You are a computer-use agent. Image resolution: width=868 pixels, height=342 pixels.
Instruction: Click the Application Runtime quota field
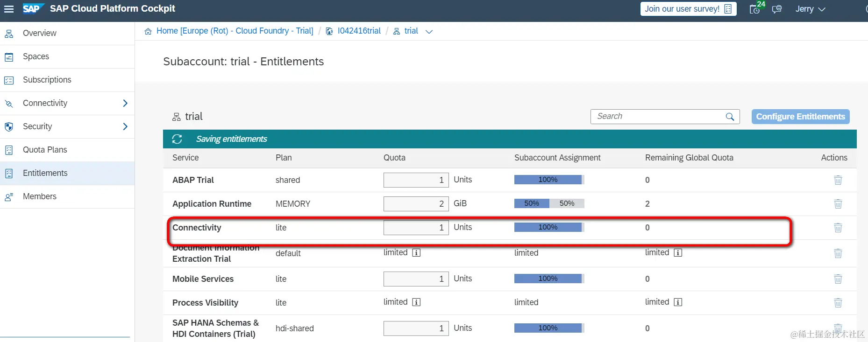416,204
